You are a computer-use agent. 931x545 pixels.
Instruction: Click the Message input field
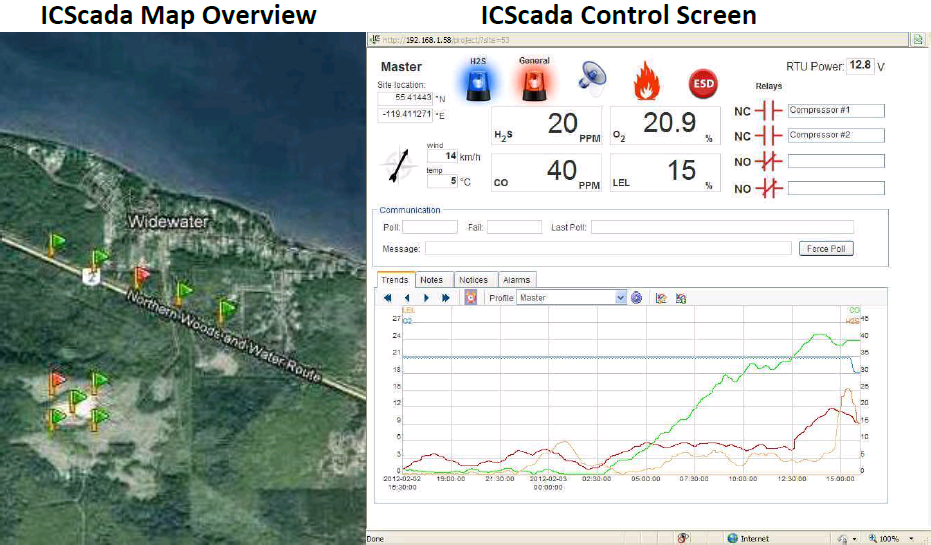(x=608, y=248)
